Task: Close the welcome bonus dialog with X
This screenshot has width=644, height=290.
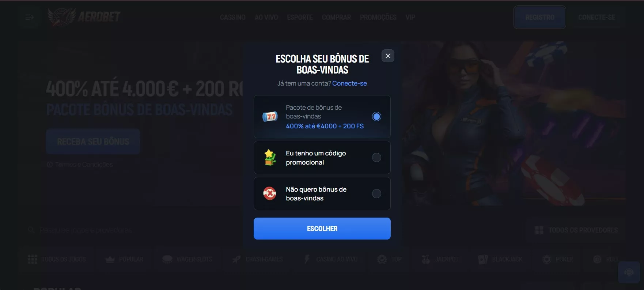Action: (x=388, y=56)
